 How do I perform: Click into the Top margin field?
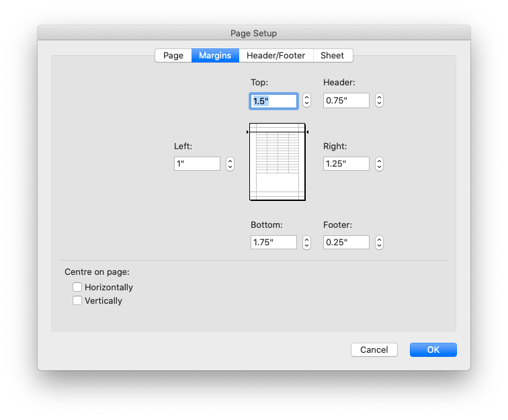pyautogui.click(x=274, y=101)
